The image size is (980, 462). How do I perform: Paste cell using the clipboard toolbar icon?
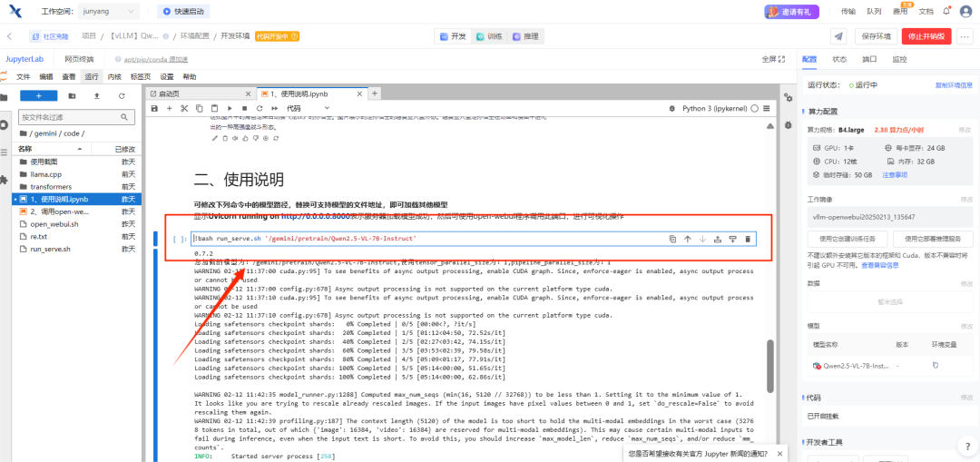coord(214,108)
